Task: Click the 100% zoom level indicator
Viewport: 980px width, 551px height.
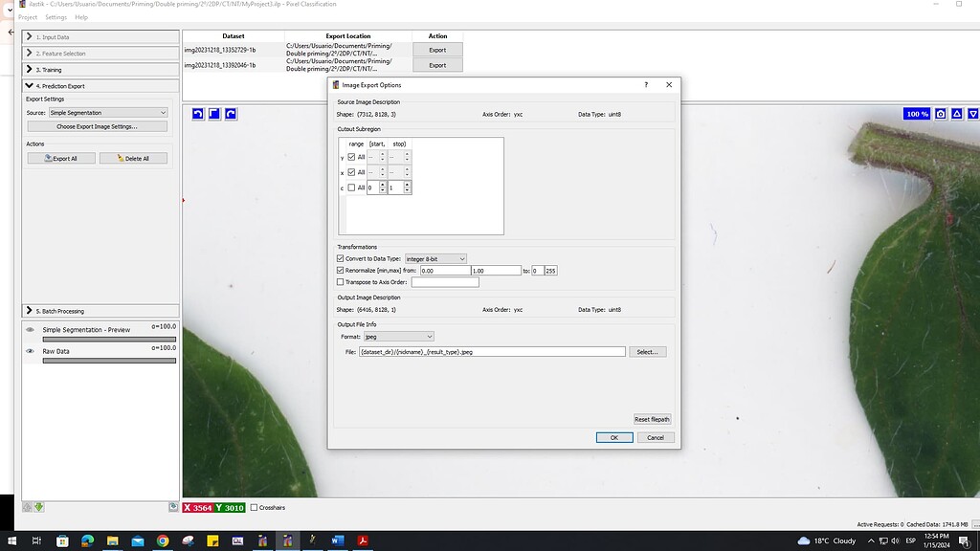Action: pyautogui.click(x=917, y=113)
